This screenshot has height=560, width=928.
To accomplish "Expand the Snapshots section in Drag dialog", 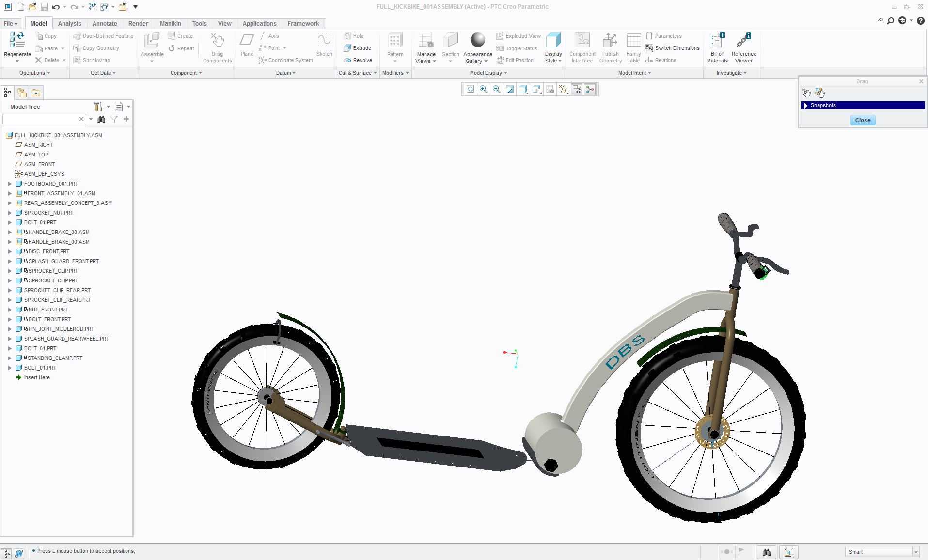I will click(x=806, y=105).
